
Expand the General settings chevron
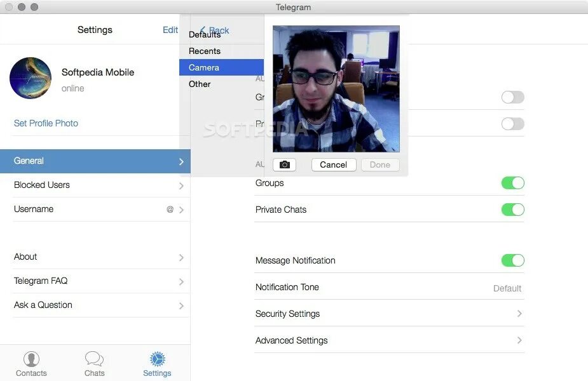(x=181, y=161)
